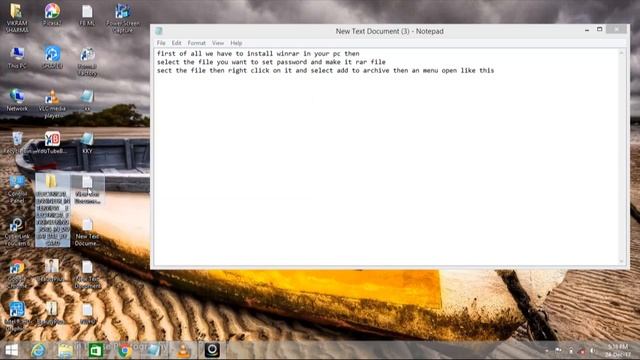Select the Network desktop icon
640x360 pixels.
click(x=17, y=100)
